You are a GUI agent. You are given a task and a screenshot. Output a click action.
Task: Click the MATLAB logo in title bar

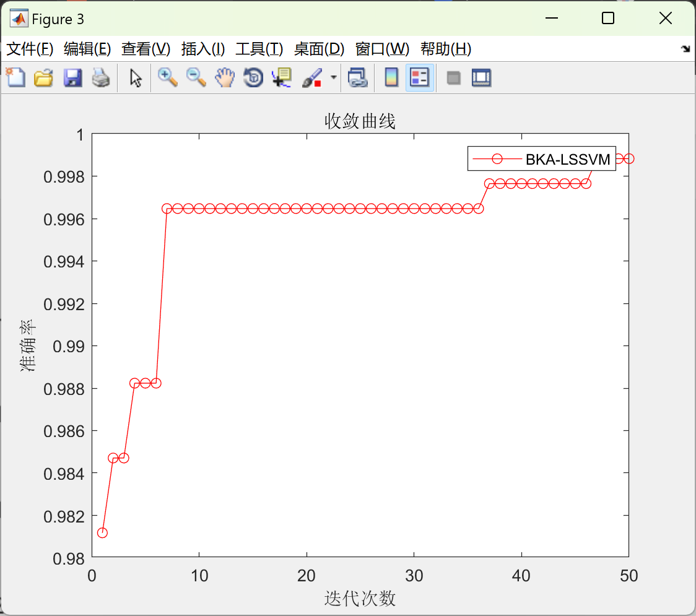(19, 19)
